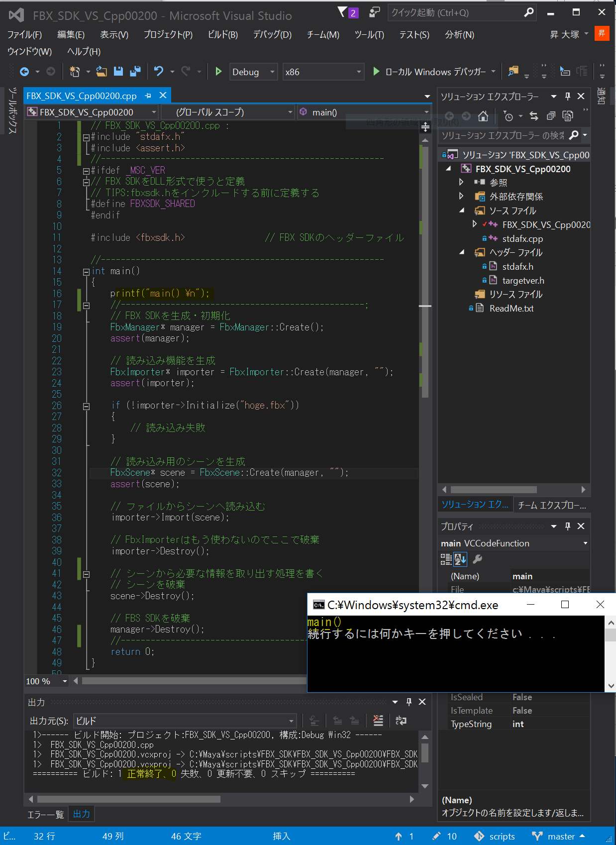Click the collapse all icon in Solution Explorer
The height and width of the screenshot is (845, 616).
coord(551,116)
